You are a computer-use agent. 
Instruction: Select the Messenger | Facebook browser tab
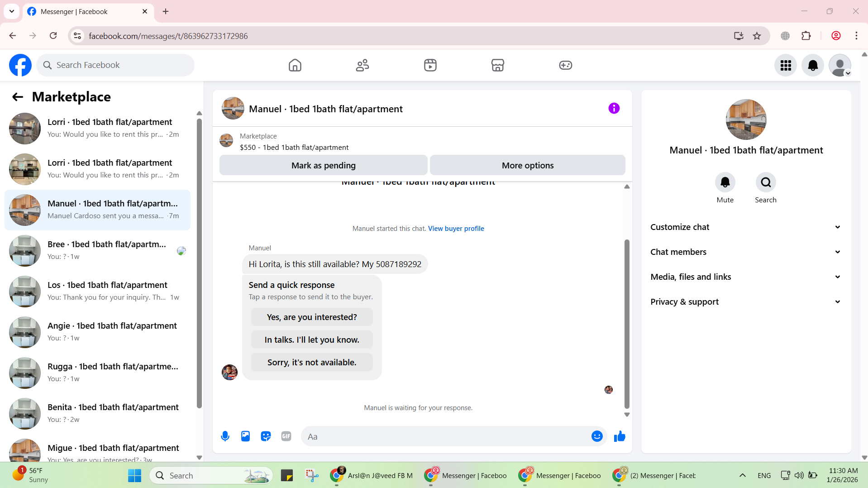pos(88,12)
